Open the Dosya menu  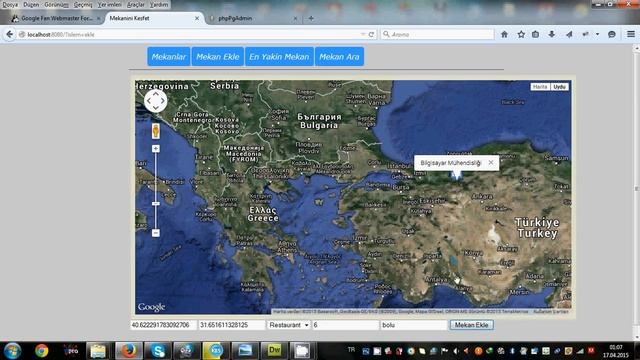10,4
